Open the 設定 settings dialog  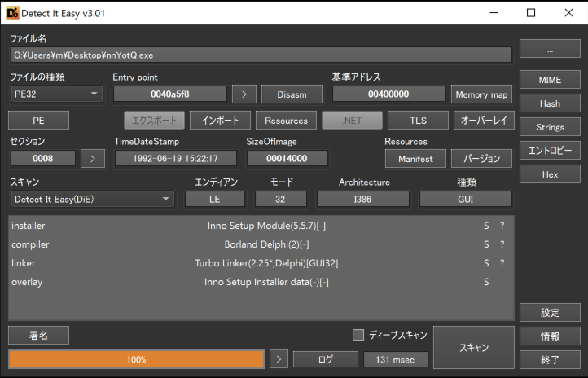(x=550, y=312)
